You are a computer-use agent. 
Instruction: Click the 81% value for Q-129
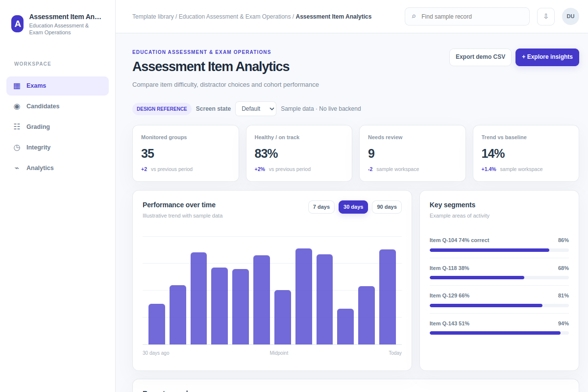(563, 295)
